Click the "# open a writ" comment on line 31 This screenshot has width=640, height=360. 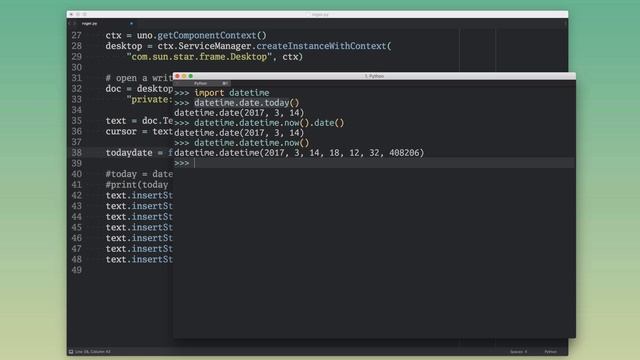pyautogui.click(x=139, y=78)
